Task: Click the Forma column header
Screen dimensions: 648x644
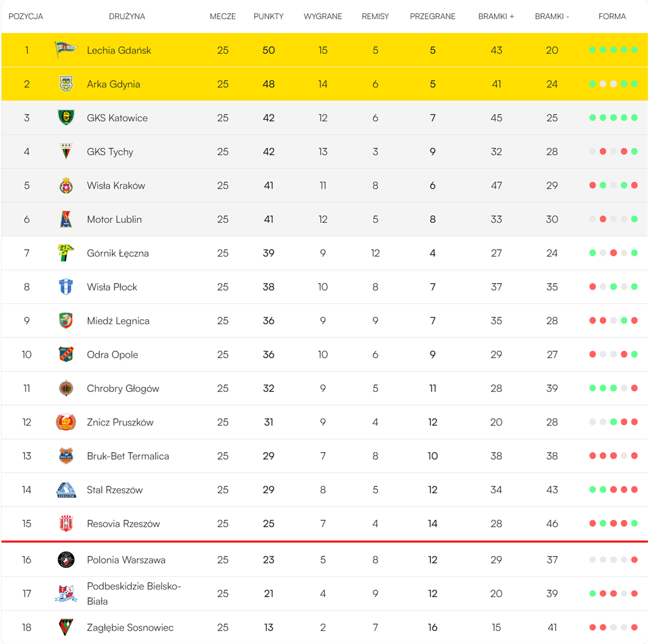Action: 612,16
